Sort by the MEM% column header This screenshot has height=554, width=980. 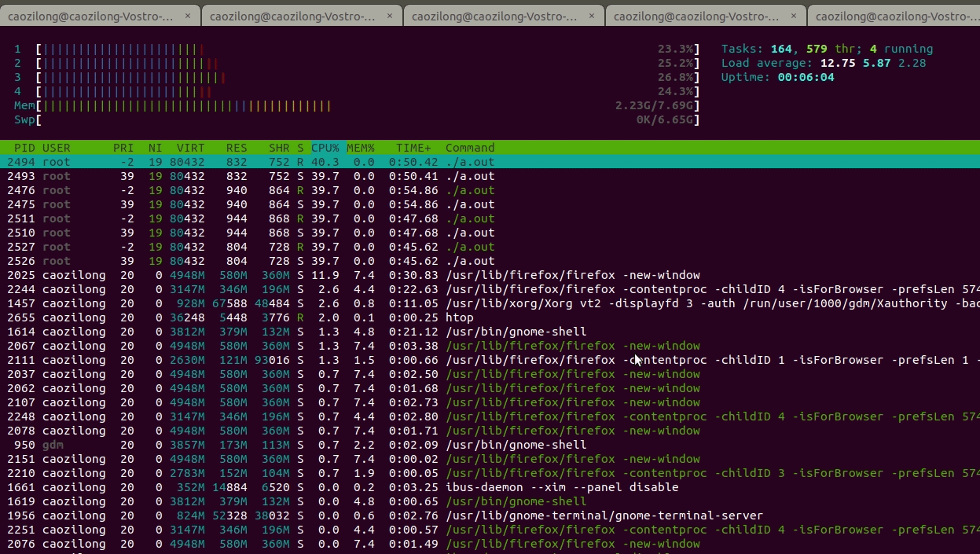(x=361, y=148)
